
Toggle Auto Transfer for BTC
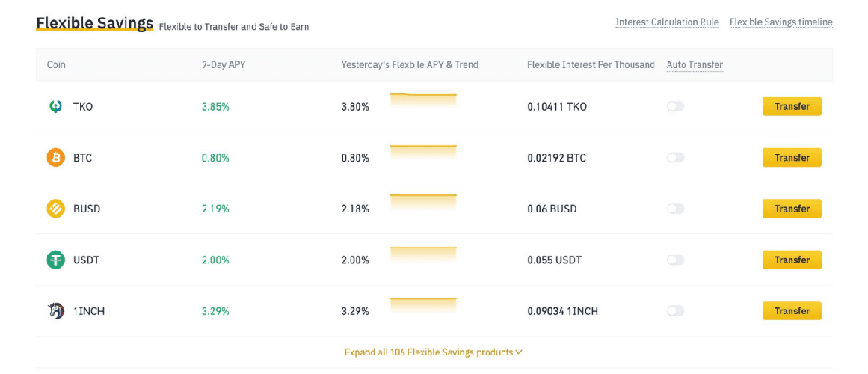click(x=675, y=158)
